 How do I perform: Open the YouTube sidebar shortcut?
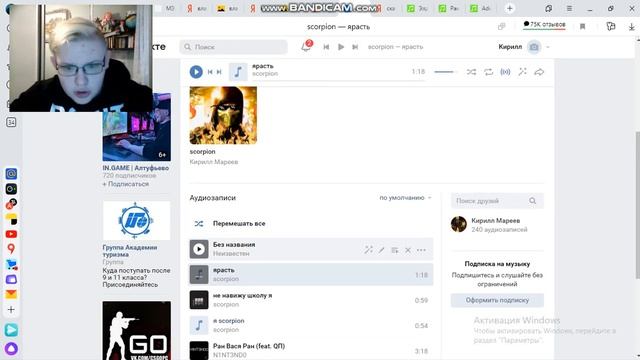[x=11, y=234]
